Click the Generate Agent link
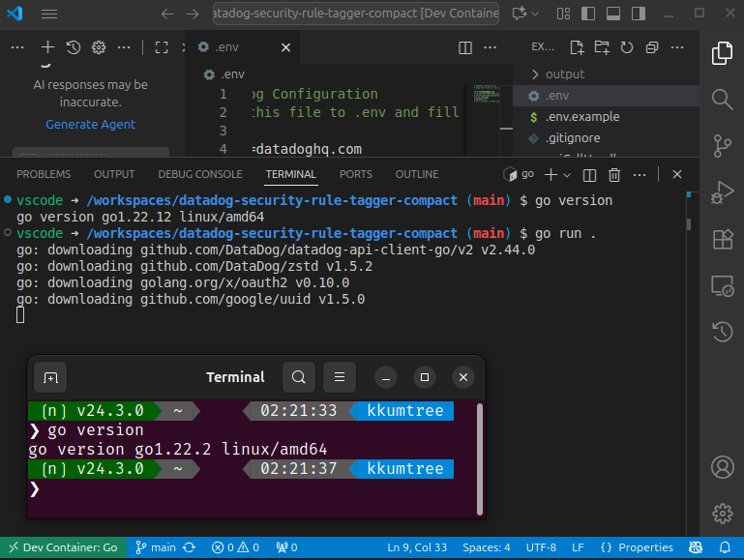Image resolution: width=744 pixels, height=560 pixels. coord(91,124)
